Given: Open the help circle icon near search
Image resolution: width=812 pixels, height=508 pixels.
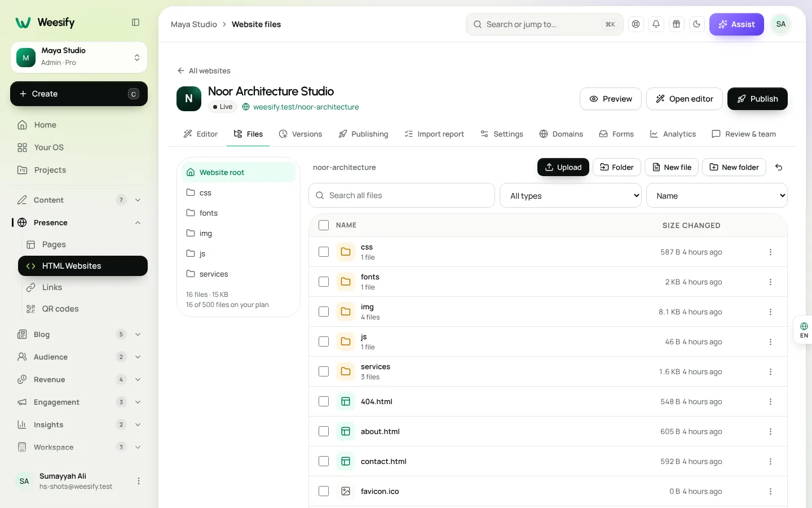Looking at the screenshot, I should (x=636, y=24).
